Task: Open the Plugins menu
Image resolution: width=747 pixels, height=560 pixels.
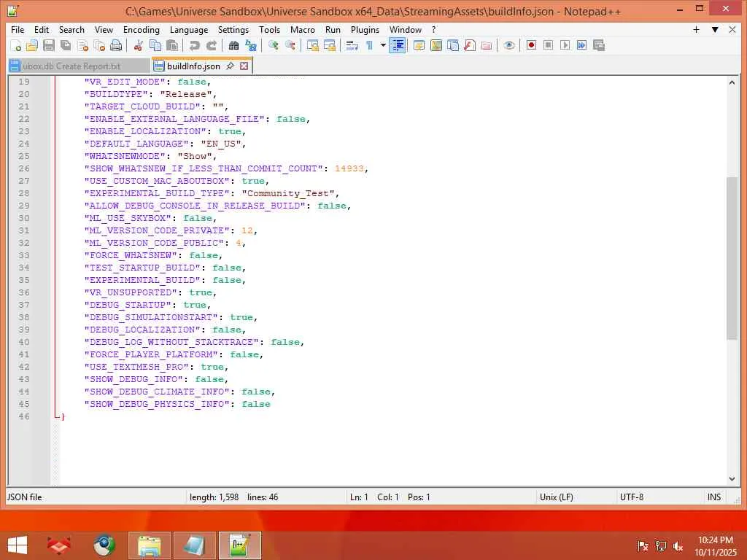Action: 365,29
